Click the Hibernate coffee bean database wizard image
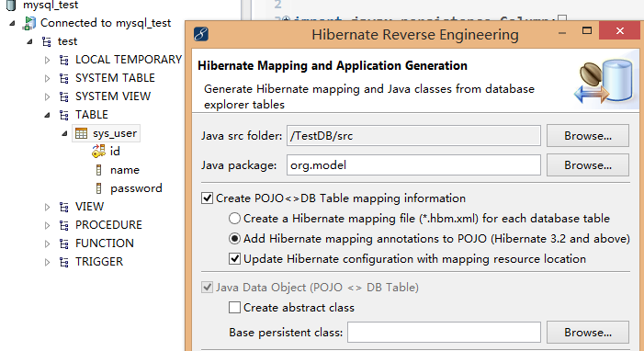 [x=604, y=82]
